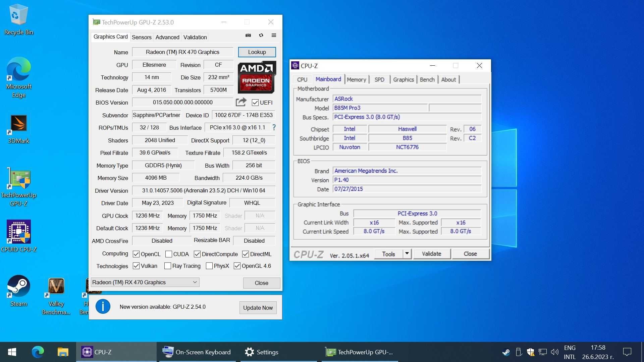Click the AMD Radeon Graphics logo
The width and height of the screenshot is (644, 362).
tap(257, 77)
